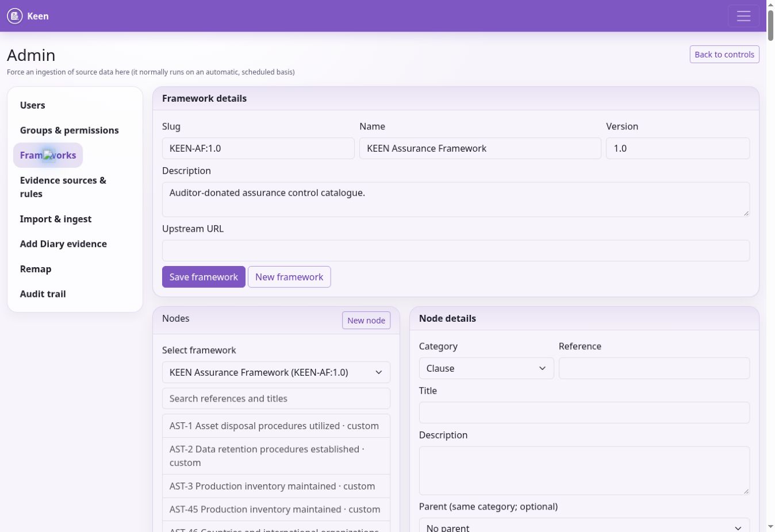Click the node Title field
This screenshot has height=532, width=775.
click(584, 413)
